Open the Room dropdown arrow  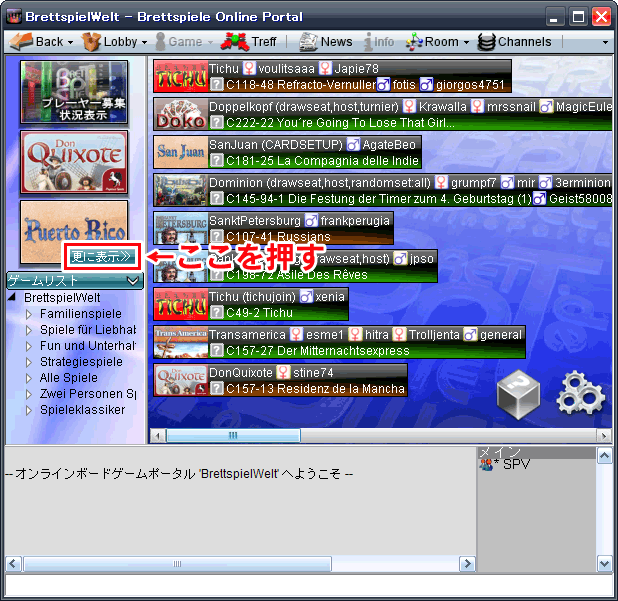tap(466, 42)
